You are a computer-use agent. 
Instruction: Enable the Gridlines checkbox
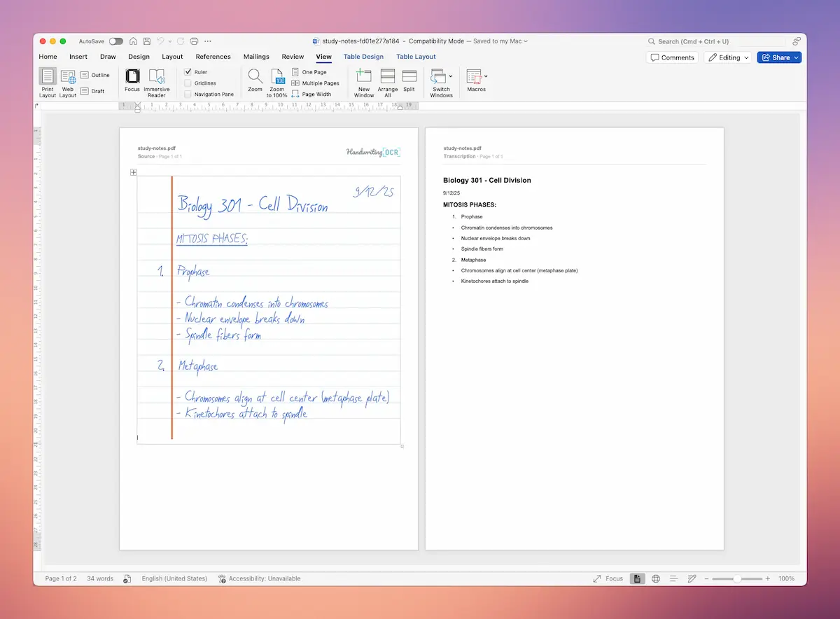(x=189, y=83)
